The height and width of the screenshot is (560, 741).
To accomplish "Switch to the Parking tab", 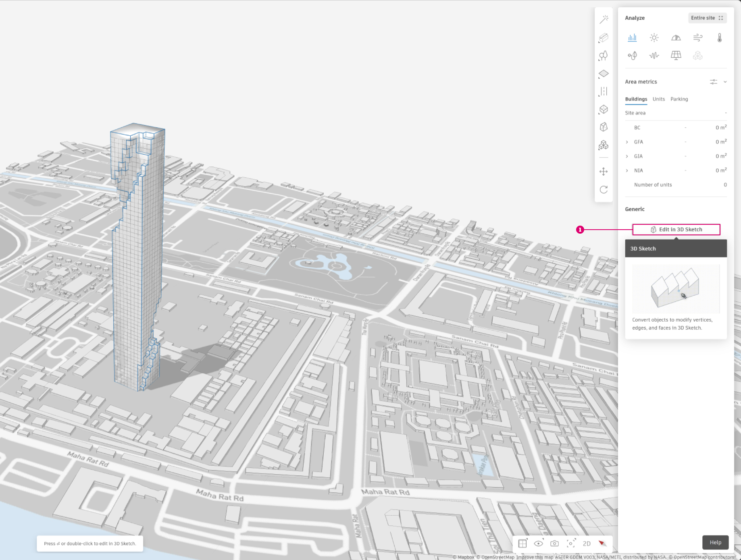I will coord(679,99).
